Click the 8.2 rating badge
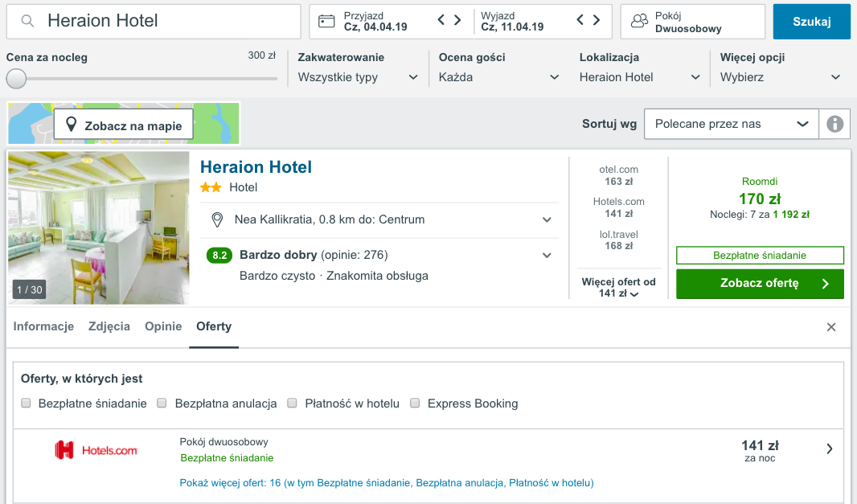Screen dimensions: 857x504 [x=219, y=256]
